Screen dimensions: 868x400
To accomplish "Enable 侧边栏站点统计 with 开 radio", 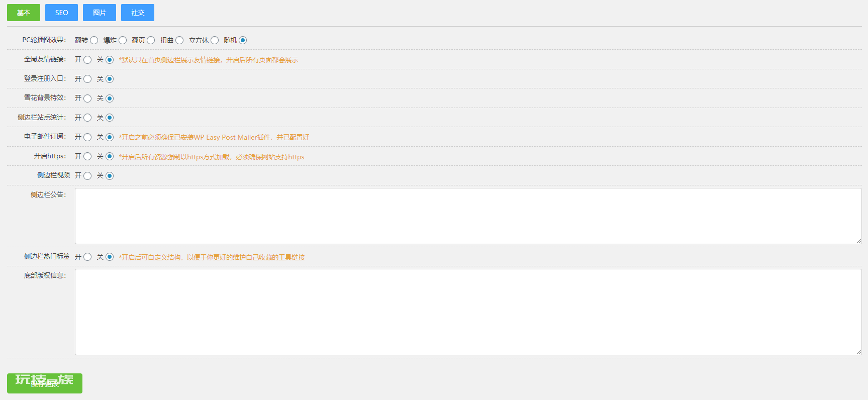I will (87, 118).
